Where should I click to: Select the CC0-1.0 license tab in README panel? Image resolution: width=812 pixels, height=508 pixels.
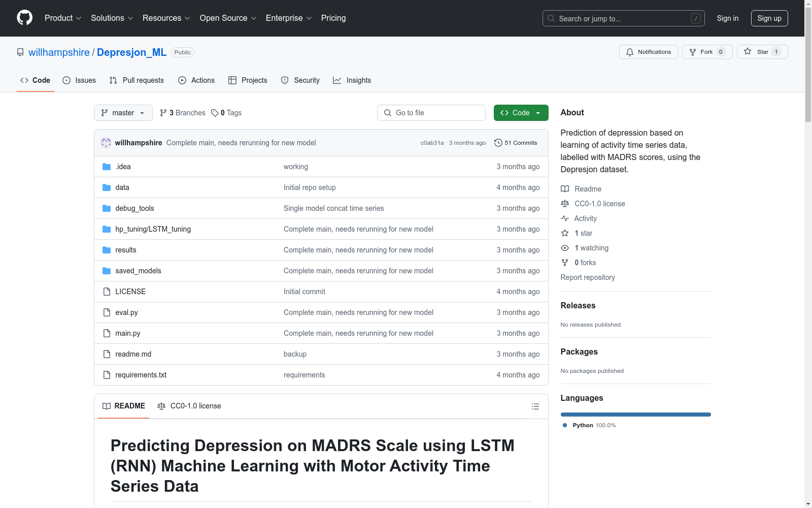189,406
